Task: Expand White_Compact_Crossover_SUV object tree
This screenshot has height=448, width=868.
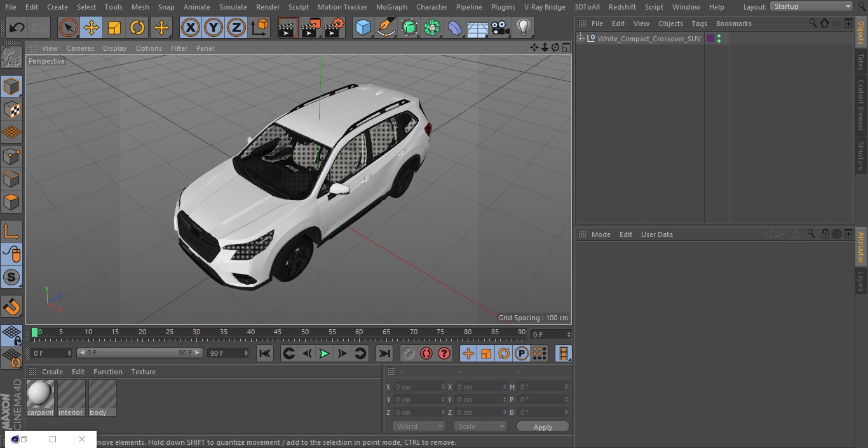Action: coord(580,39)
